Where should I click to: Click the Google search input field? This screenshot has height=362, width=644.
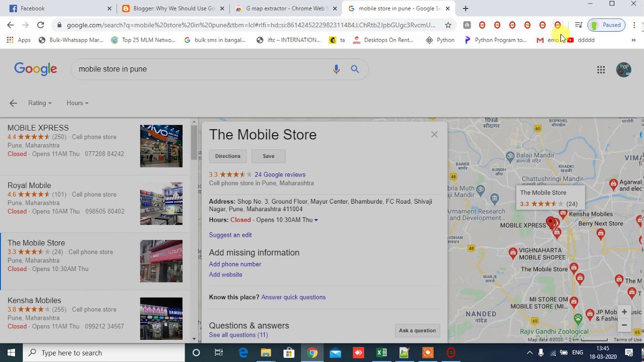[201, 69]
